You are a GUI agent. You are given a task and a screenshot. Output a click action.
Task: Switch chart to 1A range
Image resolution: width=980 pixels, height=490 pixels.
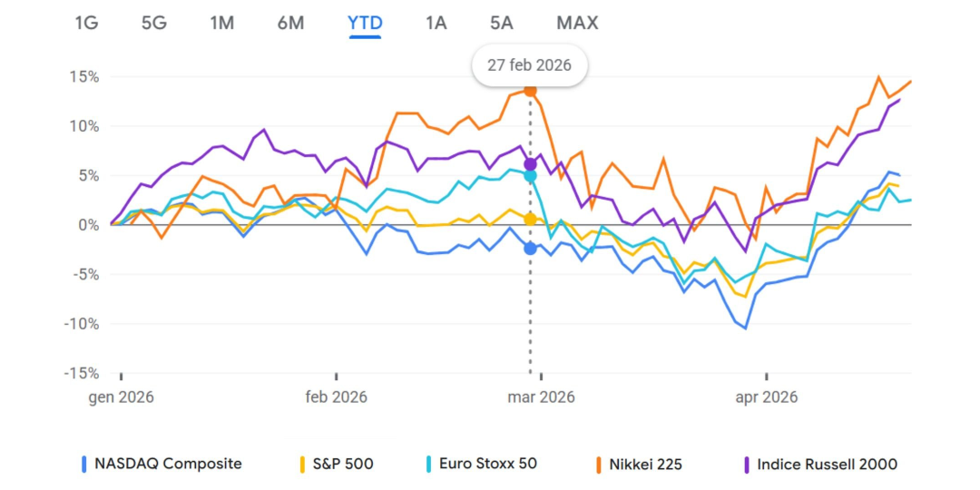tap(436, 23)
